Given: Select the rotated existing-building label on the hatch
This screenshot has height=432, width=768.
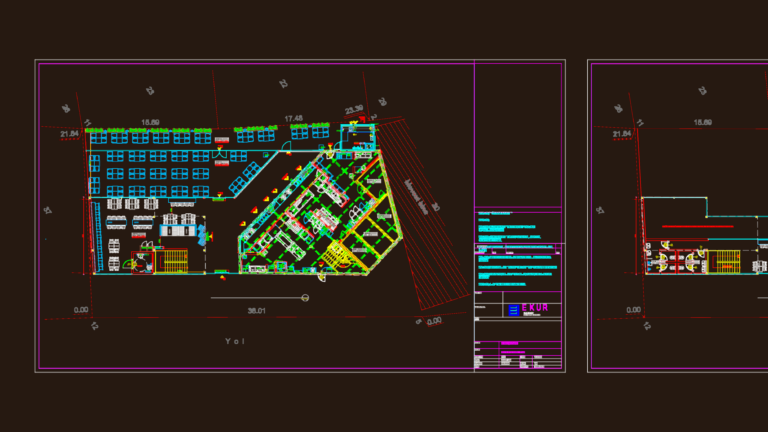Looking at the screenshot, I should pyautogui.click(x=416, y=197).
